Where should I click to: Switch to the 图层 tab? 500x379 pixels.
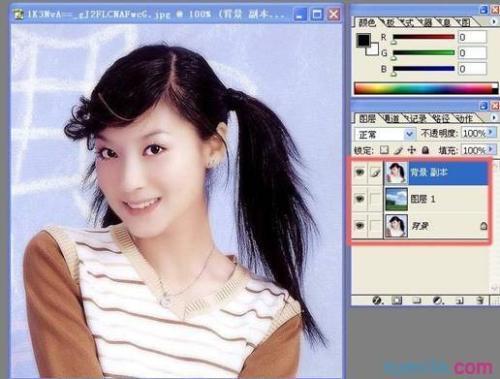pyautogui.click(x=367, y=119)
